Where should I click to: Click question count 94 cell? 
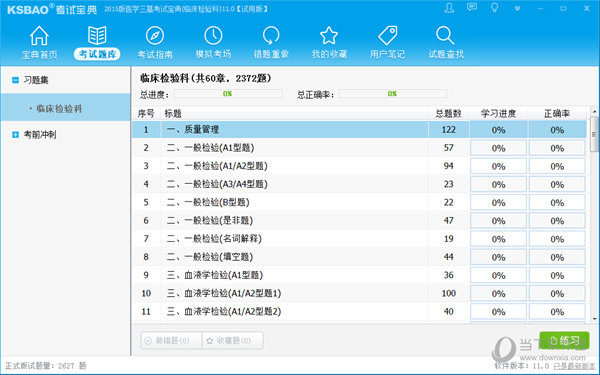click(x=448, y=166)
